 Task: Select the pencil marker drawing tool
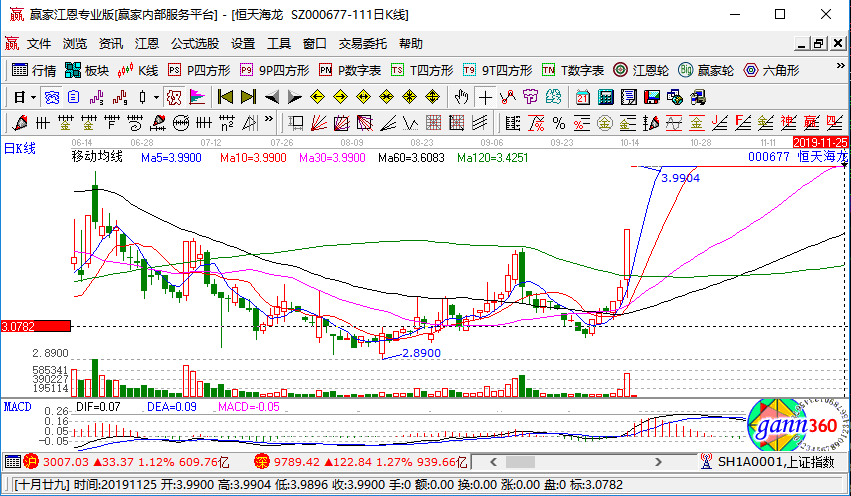point(20,123)
